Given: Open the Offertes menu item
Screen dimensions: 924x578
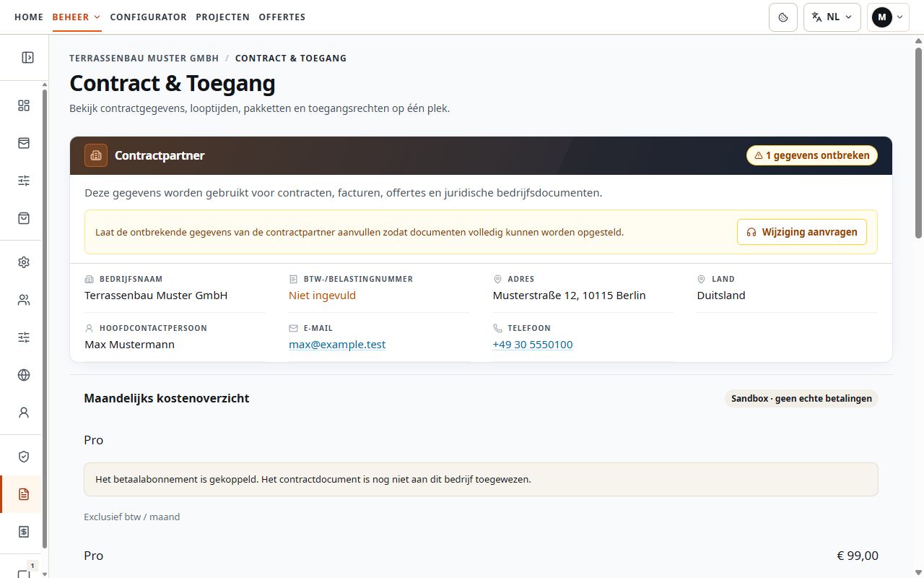Looking at the screenshot, I should 282,17.
